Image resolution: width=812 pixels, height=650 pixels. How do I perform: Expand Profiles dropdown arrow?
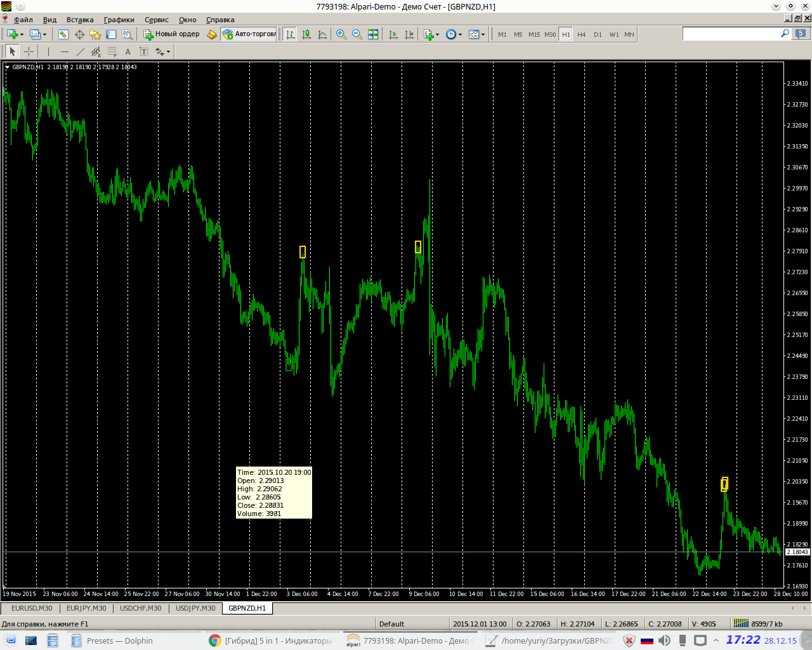[x=44, y=35]
